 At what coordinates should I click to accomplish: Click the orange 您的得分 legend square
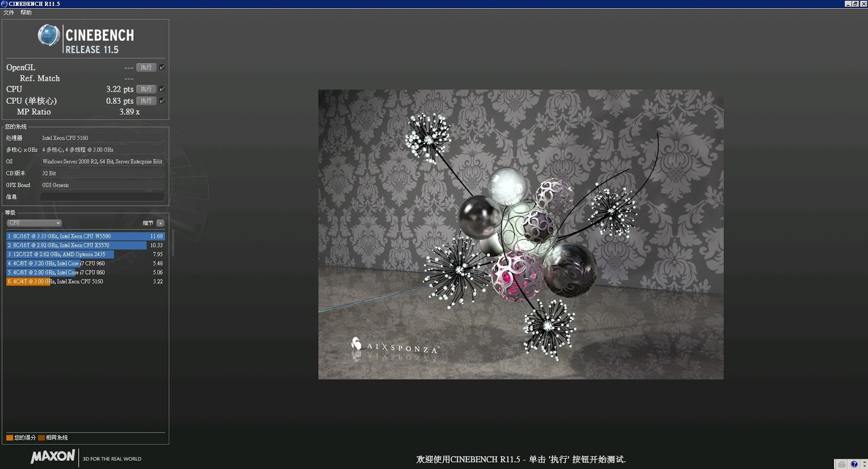click(x=10, y=438)
